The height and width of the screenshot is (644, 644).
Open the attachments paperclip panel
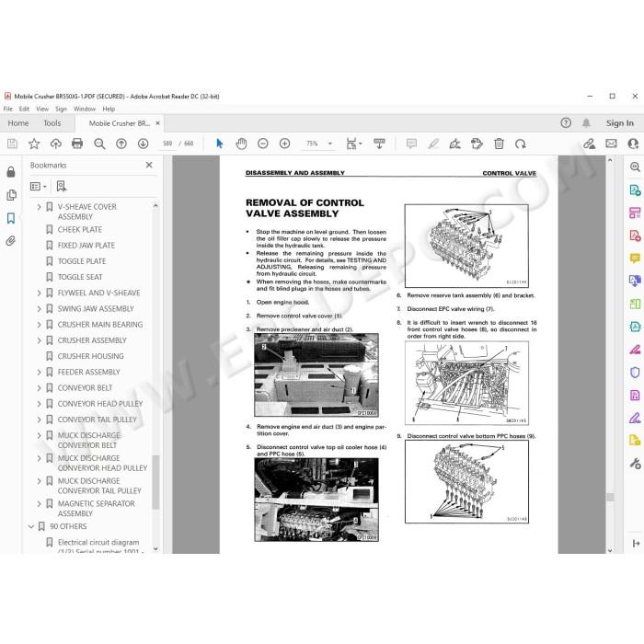11,241
